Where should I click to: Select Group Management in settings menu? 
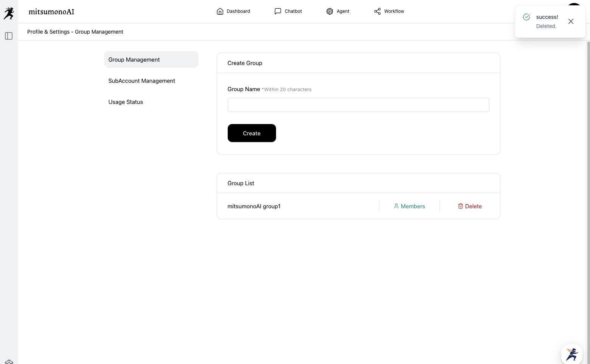point(151,60)
